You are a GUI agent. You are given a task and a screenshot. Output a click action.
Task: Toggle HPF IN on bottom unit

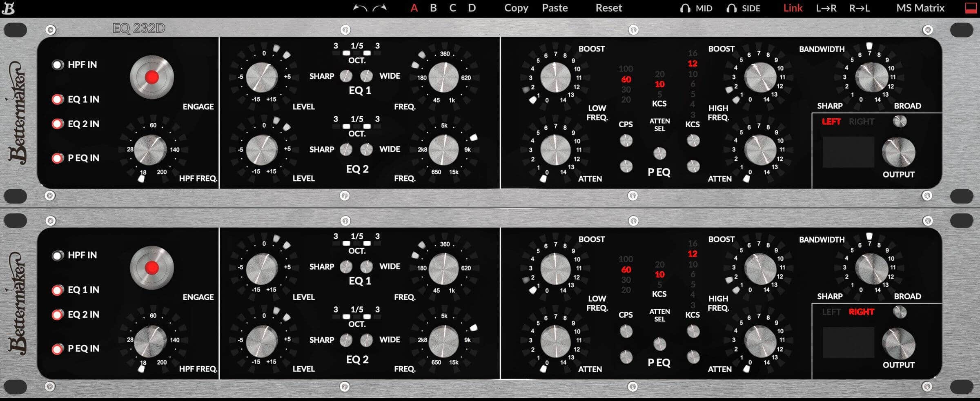pyautogui.click(x=58, y=255)
